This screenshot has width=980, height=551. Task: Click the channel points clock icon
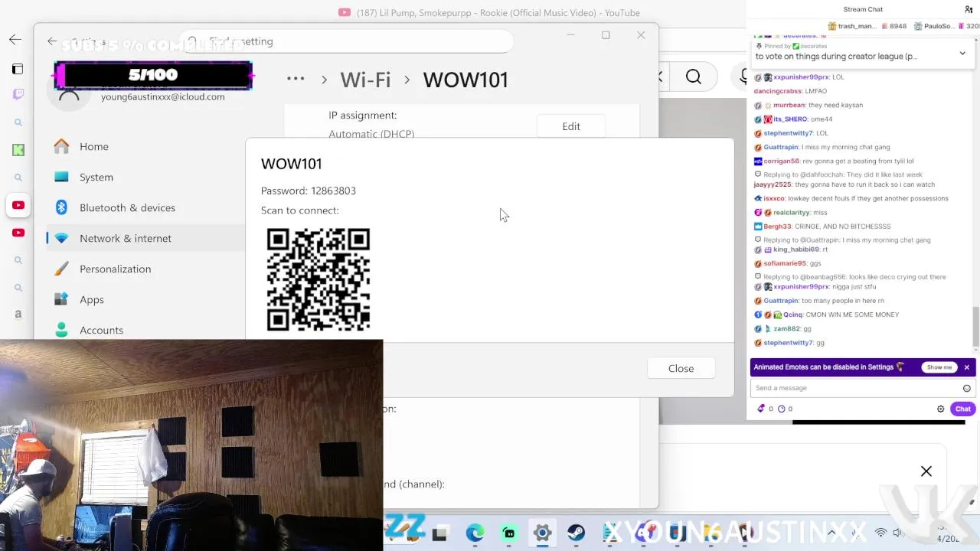pos(781,409)
